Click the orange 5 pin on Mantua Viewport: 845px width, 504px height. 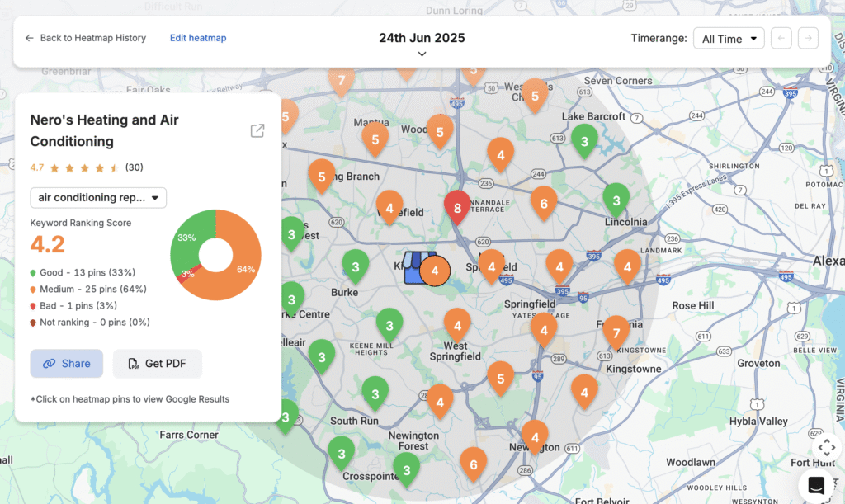pos(375,139)
